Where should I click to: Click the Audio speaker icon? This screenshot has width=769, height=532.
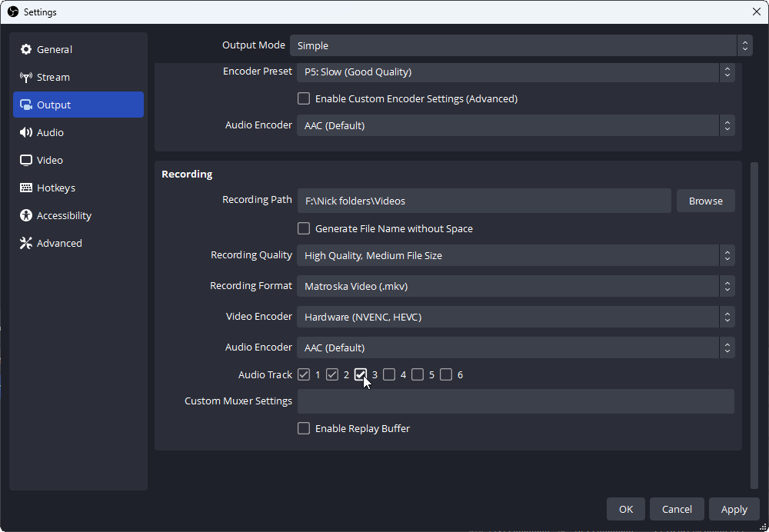pos(26,133)
